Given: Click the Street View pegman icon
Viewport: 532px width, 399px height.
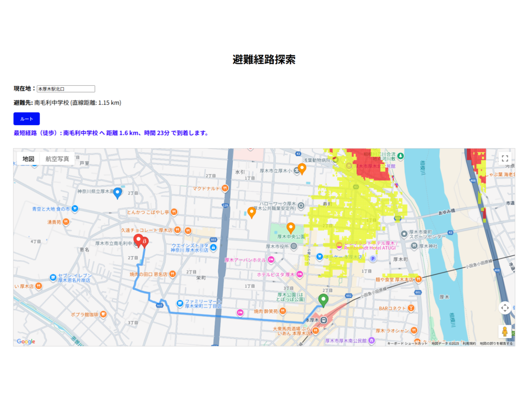Looking at the screenshot, I should (x=504, y=332).
